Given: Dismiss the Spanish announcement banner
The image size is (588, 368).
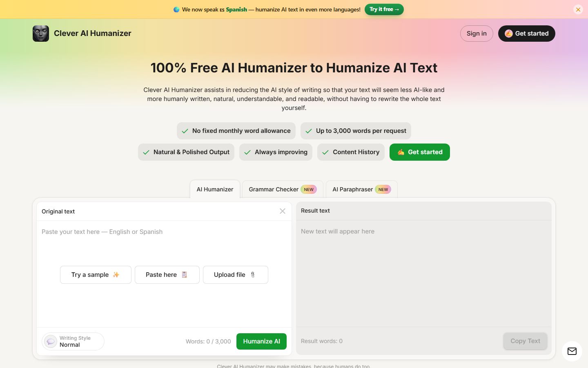Looking at the screenshot, I should click(578, 9).
